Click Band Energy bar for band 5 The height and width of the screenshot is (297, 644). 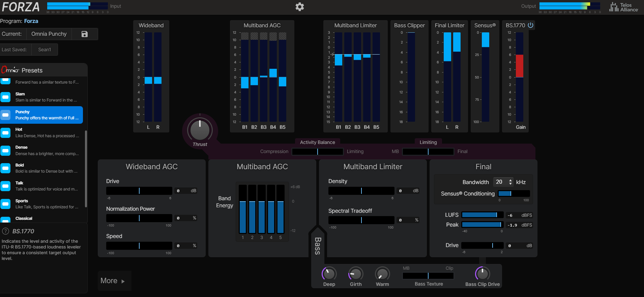pos(281,209)
